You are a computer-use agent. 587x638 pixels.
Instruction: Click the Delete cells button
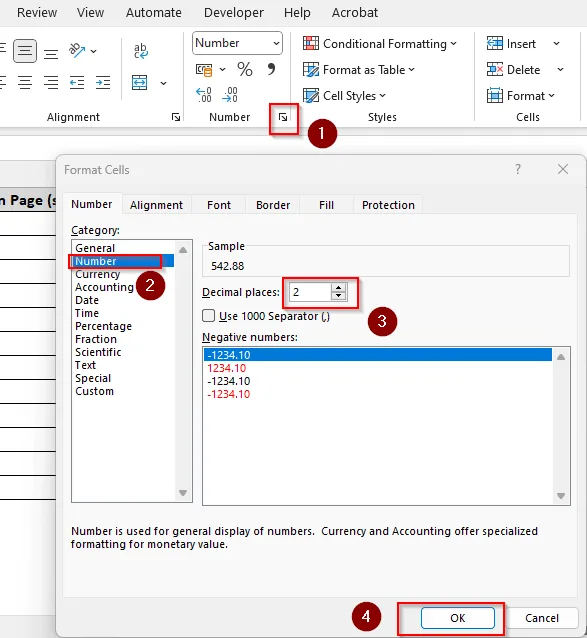click(x=513, y=70)
